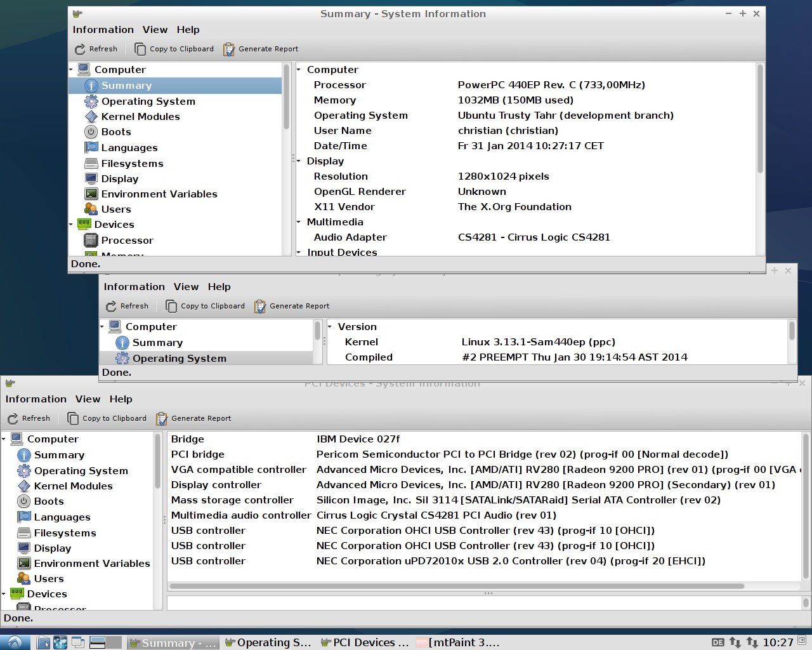Click Copy to Clipboard in the PCI Devices window

(x=107, y=418)
